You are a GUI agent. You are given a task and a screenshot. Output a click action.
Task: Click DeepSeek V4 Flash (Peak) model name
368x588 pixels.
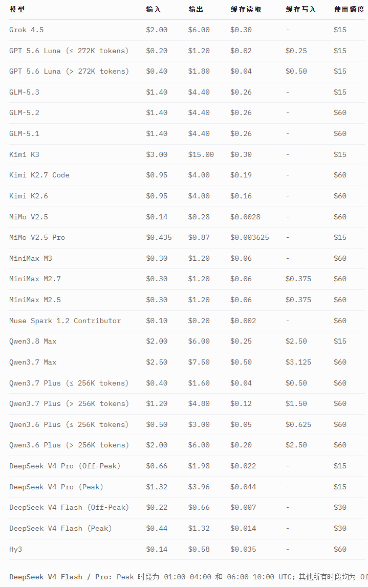click(x=60, y=528)
